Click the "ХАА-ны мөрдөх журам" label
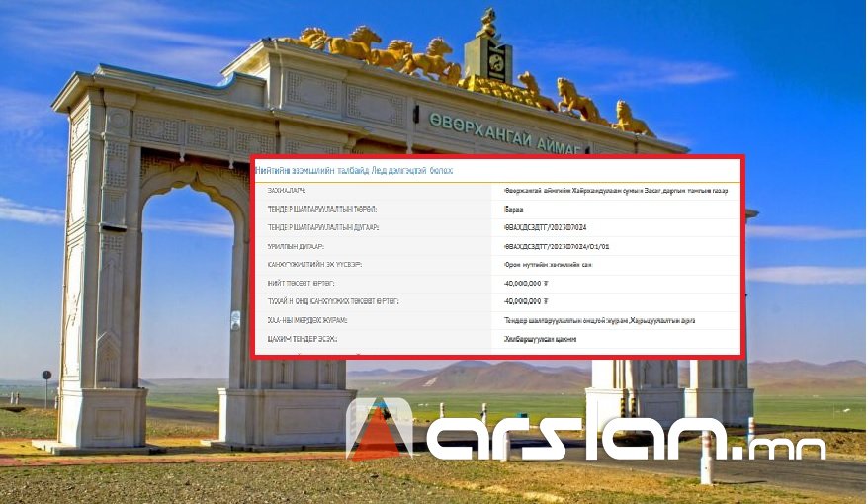The height and width of the screenshot is (504, 868). (x=306, y=320)
